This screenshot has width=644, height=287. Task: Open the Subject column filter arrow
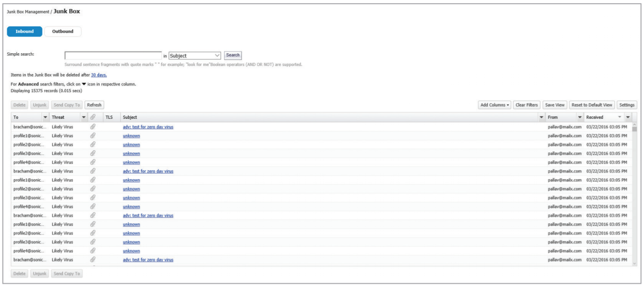[x=542, y=117]
